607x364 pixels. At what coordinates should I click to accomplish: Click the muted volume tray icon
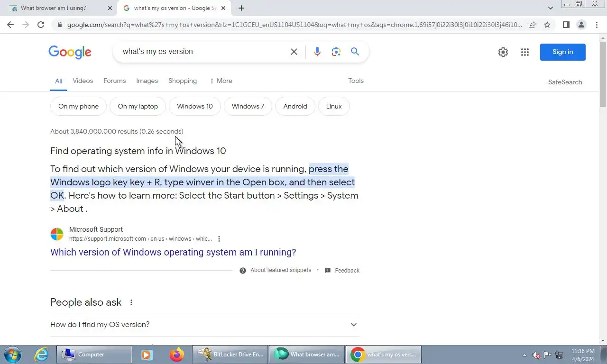536,355
